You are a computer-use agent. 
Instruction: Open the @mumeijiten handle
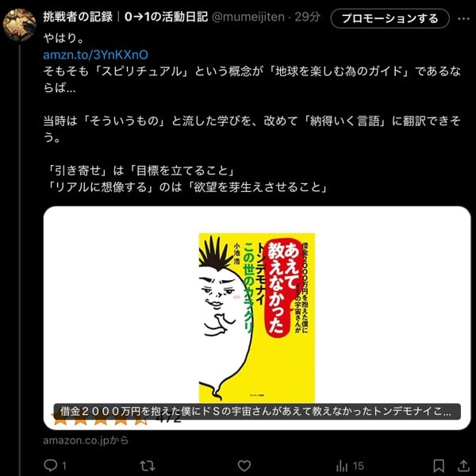click(x=248, y=17)
